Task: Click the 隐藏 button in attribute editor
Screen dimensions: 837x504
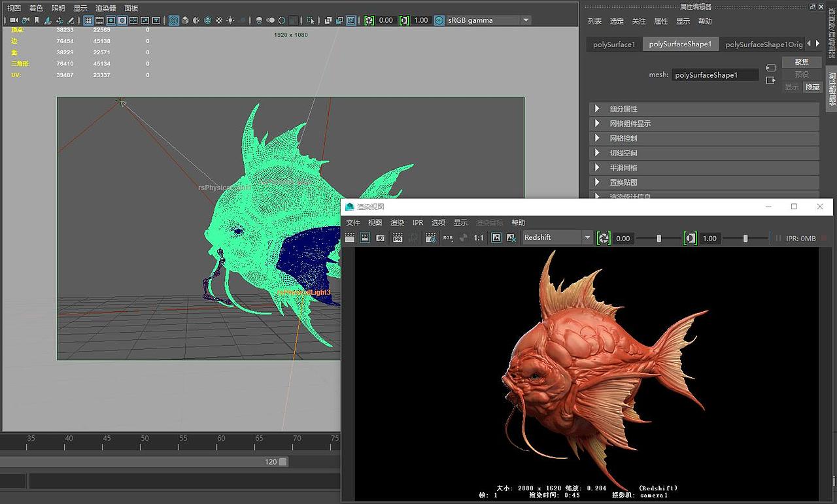Action: click(x=812, y=87)
